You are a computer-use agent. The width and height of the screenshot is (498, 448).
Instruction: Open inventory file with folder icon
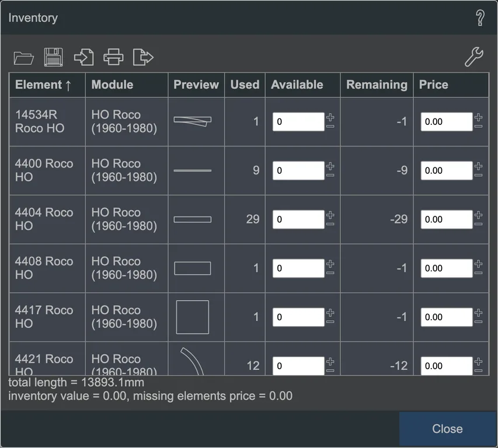point(24,58)
